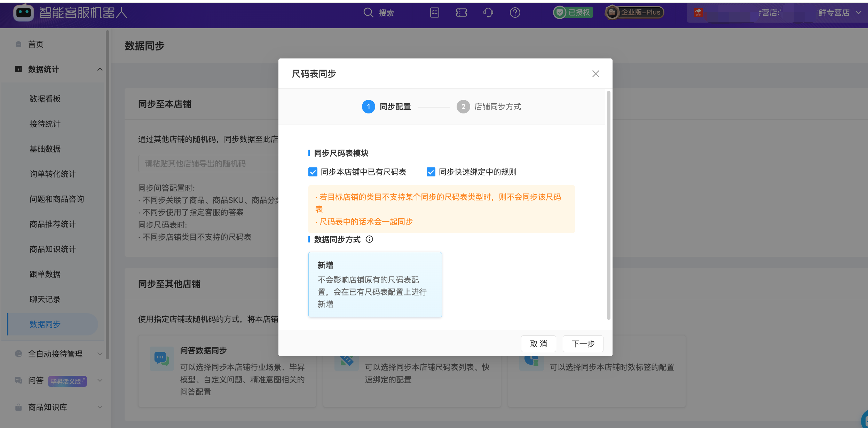Click the 问答数据同步 card icon
The width and height of the screenshot is (868, 428).
162,358
